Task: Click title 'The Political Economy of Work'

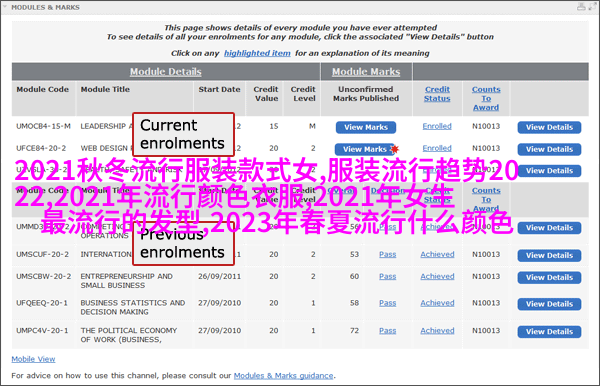Action: pos(129,335)
